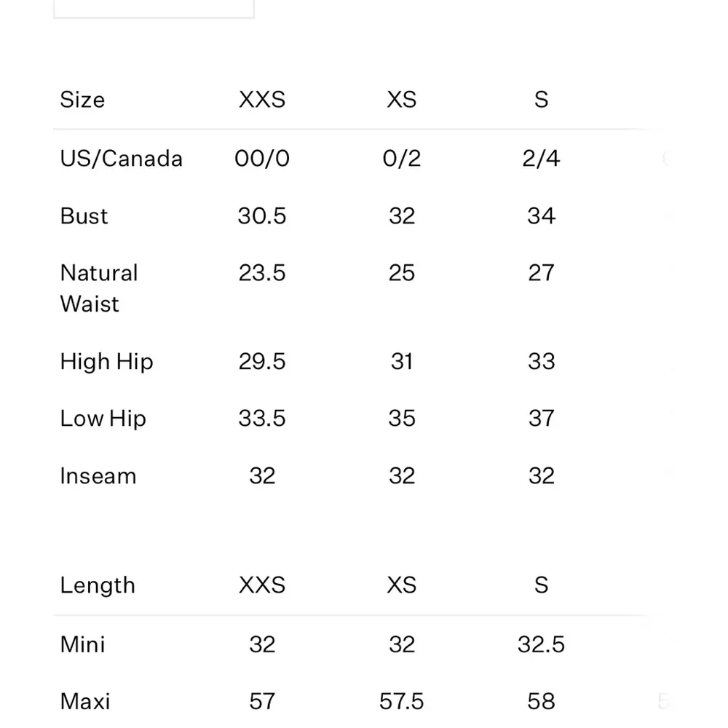Screen dimensions: 728x728
Task: Click the High Hip row label
Action: tap(106, 362)
